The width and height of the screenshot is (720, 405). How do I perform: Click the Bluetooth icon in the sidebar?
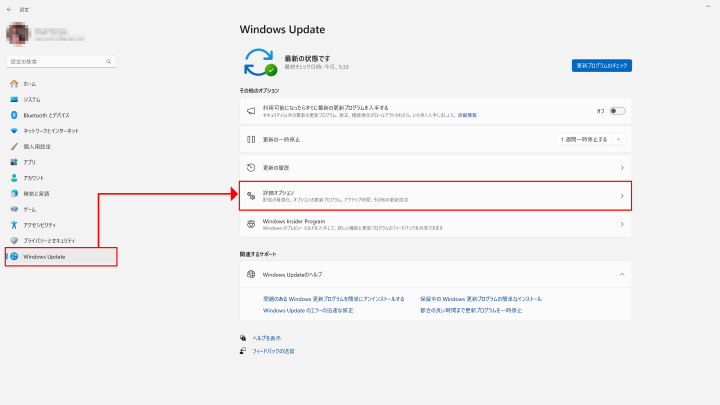click(14, 115)
